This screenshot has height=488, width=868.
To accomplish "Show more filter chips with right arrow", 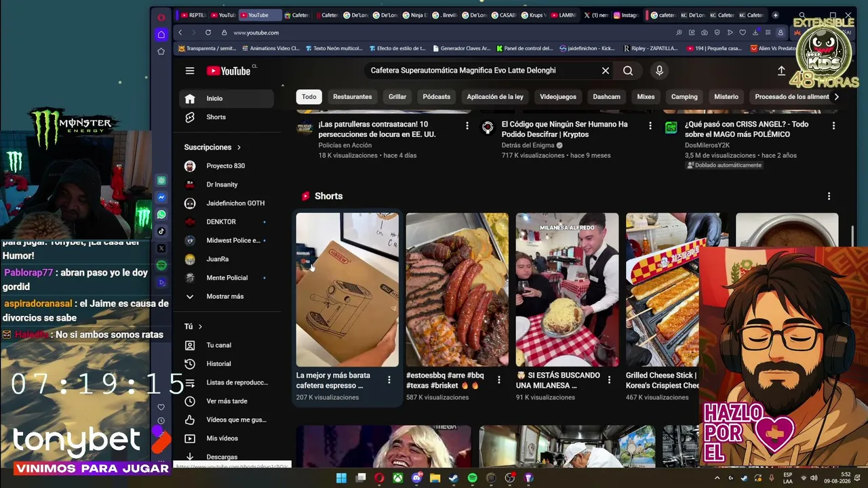I will point(836,97).
